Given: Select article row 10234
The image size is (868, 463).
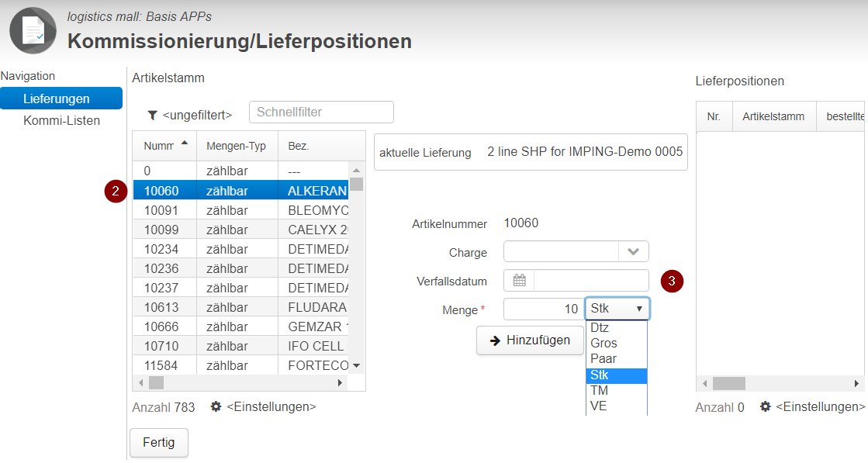Looking at the screenshot, I should coord(240,249).
